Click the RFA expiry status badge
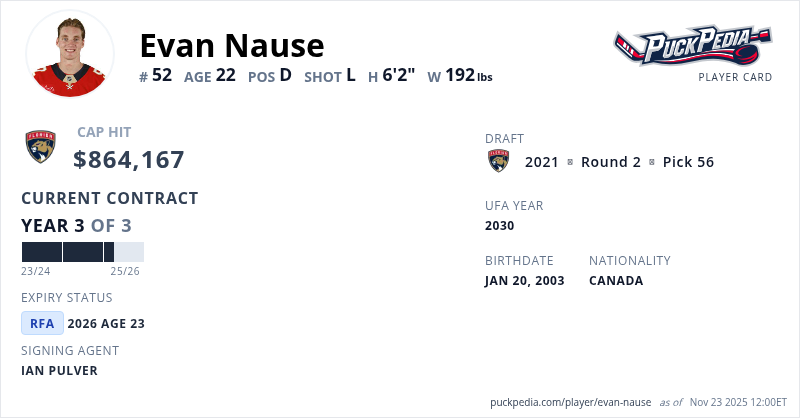This screenshot has height=418, width=800. pos(42,323)
